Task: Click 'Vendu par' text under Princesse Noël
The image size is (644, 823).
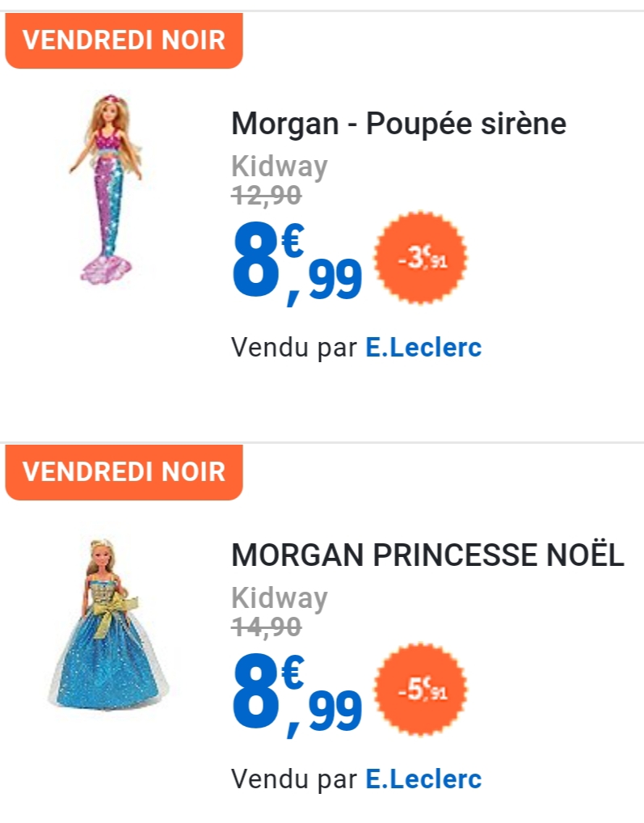Action: pyautogui.click(x=294, y=779)
